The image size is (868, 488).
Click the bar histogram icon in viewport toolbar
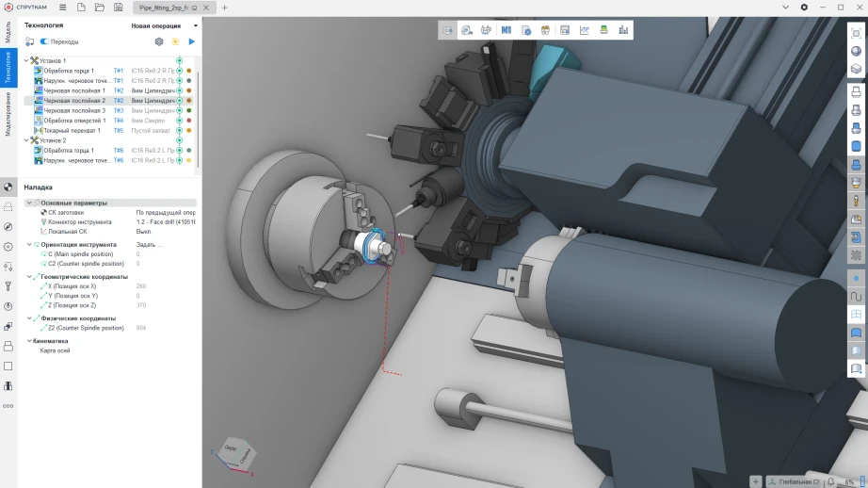coord(623,30)
